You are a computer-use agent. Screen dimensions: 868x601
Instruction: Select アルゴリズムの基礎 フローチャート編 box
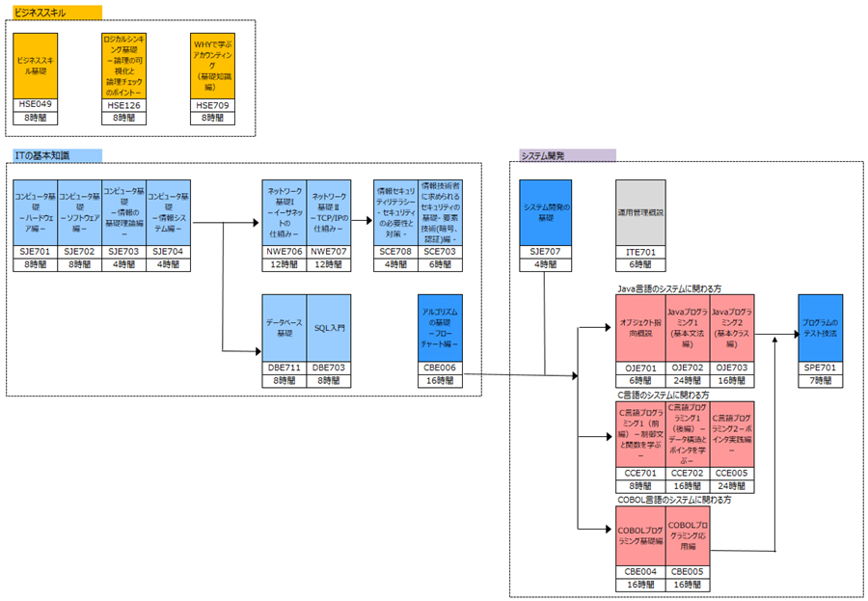point(440,328)
